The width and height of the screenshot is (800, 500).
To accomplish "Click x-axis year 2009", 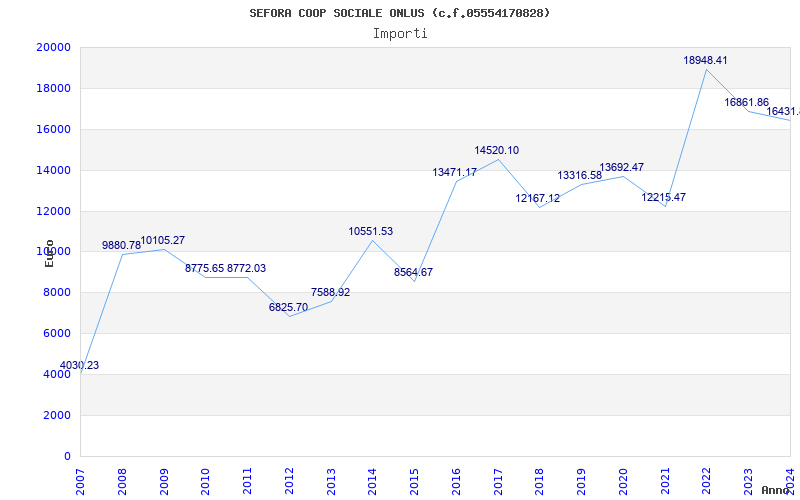I will [x=164, y=481].
